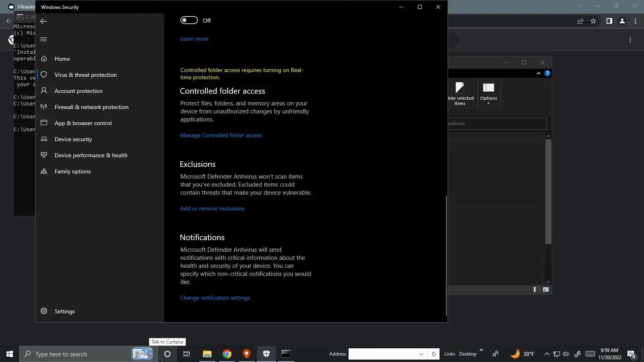Bookmark the page with Chrome's star icon
644x362 pixels.
click(593, 21)
